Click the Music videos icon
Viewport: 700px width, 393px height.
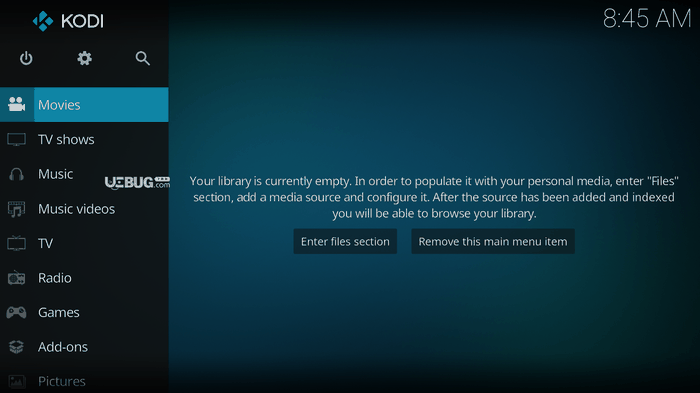pyautogui.click(x=17, y=209)
